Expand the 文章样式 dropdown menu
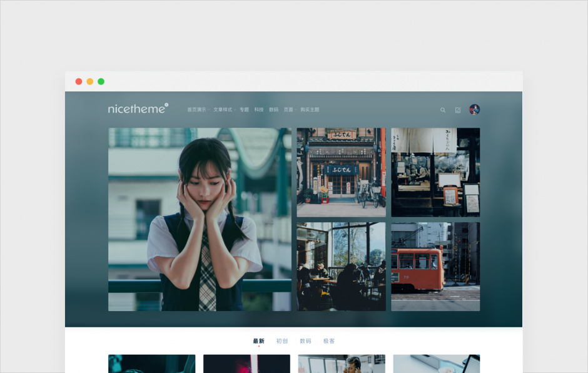 (x=224, y=110)
